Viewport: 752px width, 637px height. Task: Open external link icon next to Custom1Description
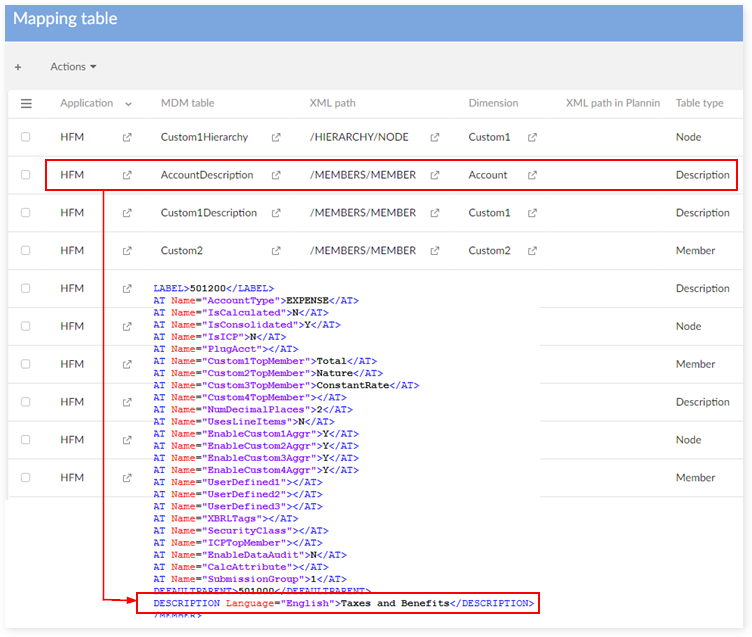pyautogui.click(x=276, y=213)
